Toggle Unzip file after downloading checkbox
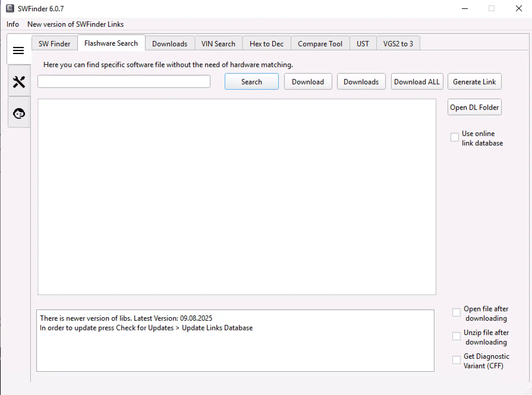Screen dimensions: 532x395 (457, 336)
